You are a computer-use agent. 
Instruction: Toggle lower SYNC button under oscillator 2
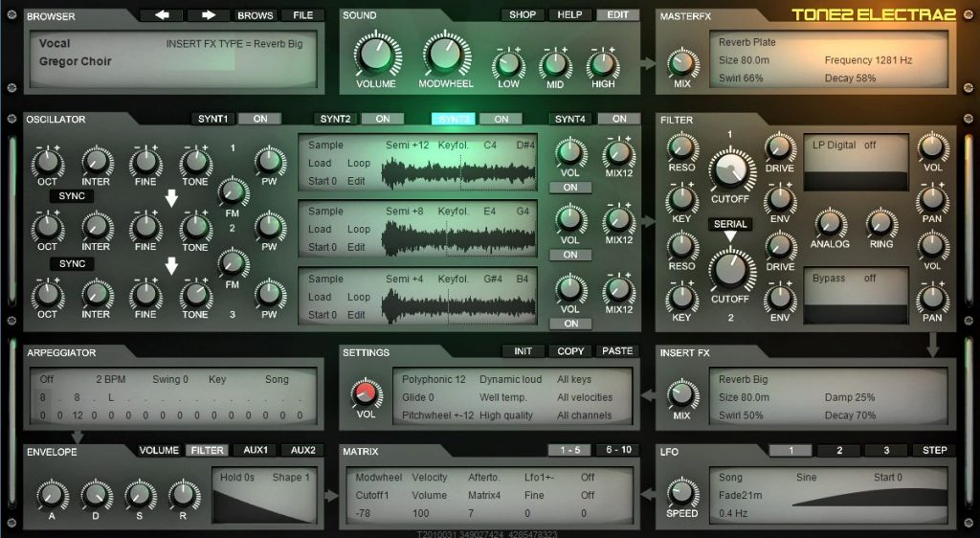[x=72, y=263]
